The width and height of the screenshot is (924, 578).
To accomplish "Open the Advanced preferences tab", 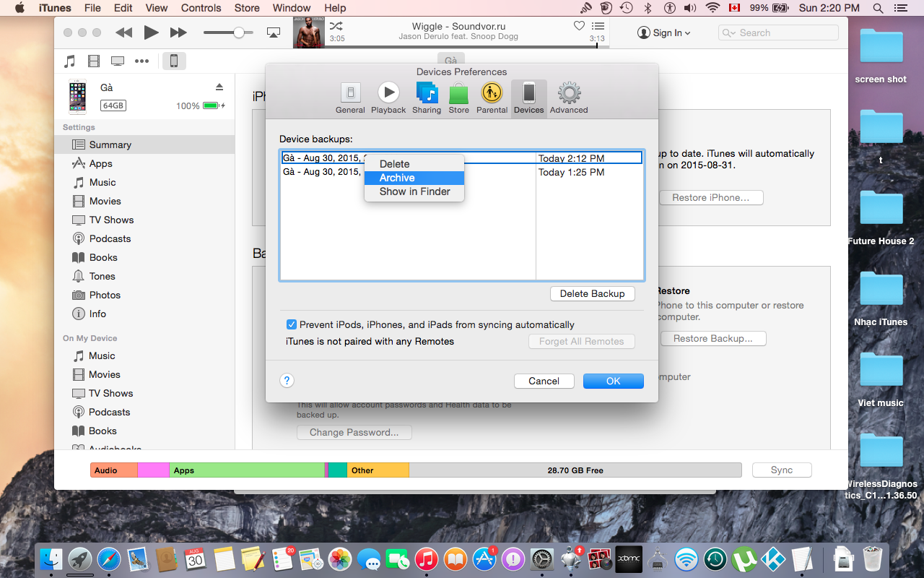I will point(569,98).
